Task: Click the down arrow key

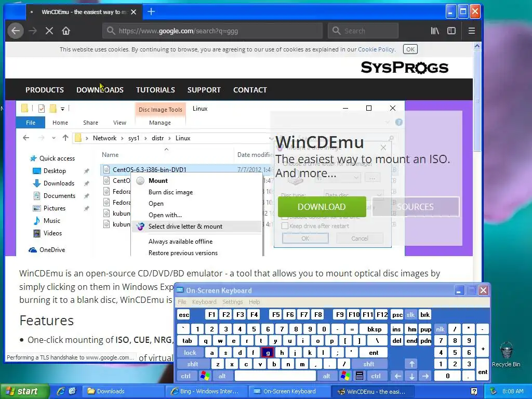Action: [411, 376]
